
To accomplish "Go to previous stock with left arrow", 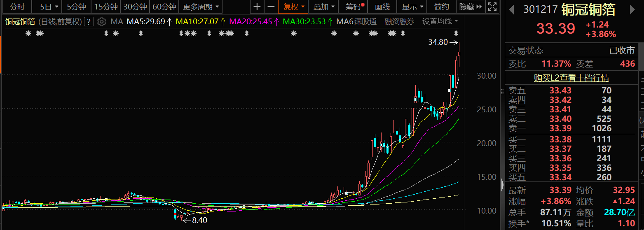I will pyautogui.click(x=512, y=9).
